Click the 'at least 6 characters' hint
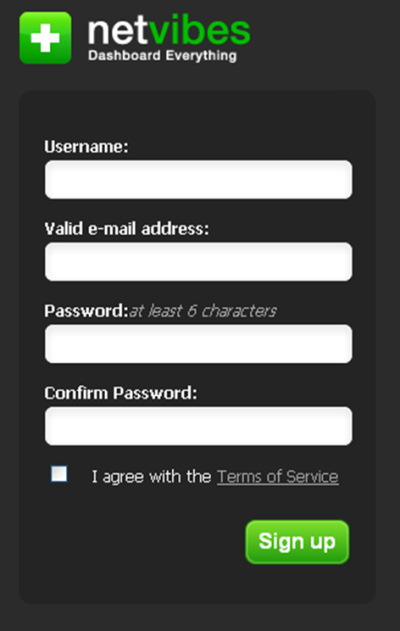 coord(202,311)
